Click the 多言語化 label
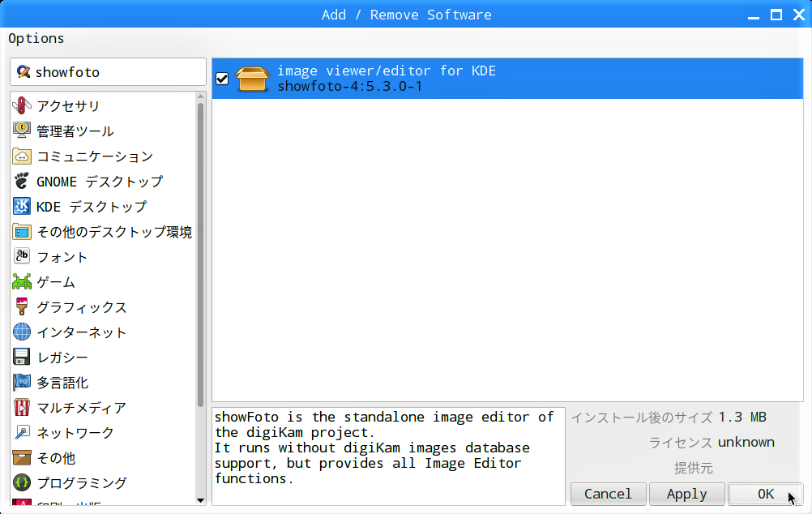 [x=62, y=383]
